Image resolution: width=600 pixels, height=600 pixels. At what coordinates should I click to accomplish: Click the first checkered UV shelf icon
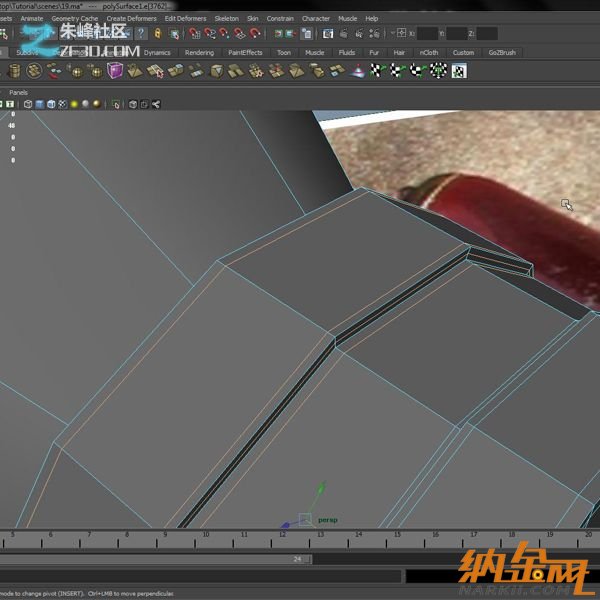click(378, 71)
